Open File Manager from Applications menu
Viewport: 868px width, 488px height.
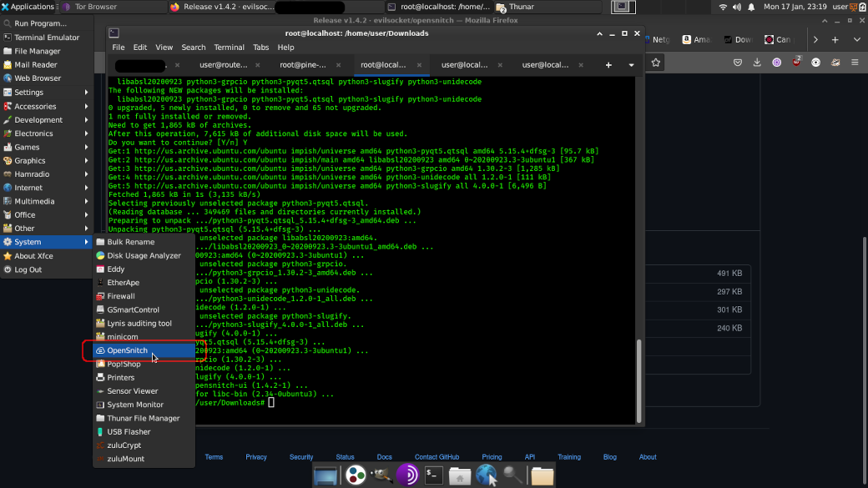(47, 51)
